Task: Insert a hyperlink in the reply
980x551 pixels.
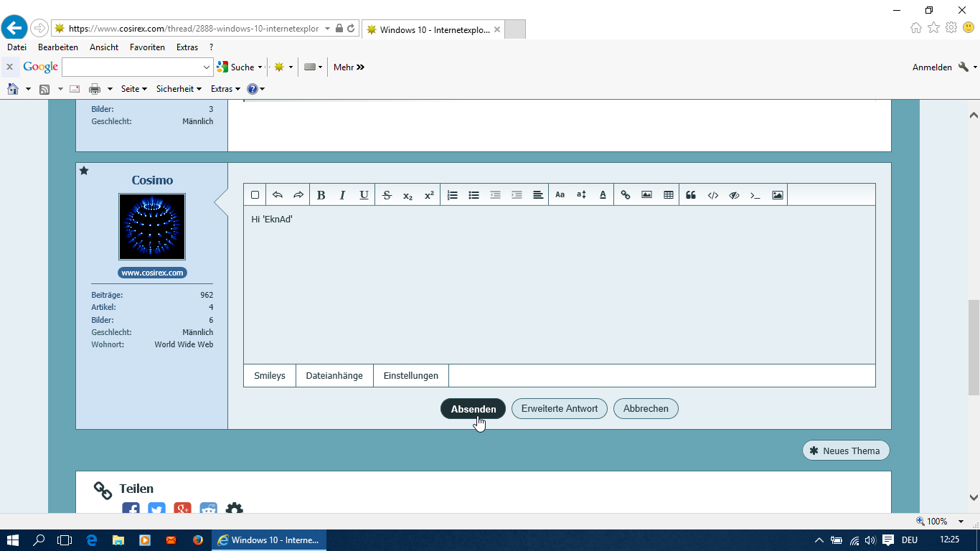Action: pyautogui.click(x=625, y=195)
